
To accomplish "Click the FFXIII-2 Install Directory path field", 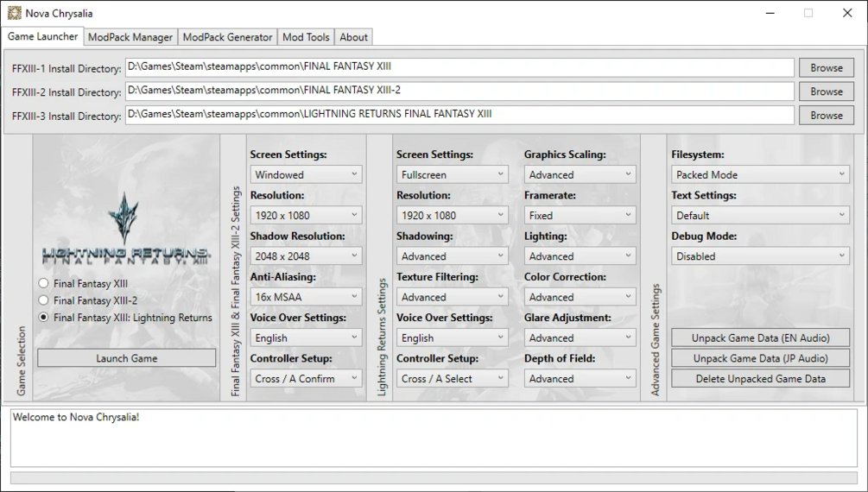I will click(x=459, y=91).
